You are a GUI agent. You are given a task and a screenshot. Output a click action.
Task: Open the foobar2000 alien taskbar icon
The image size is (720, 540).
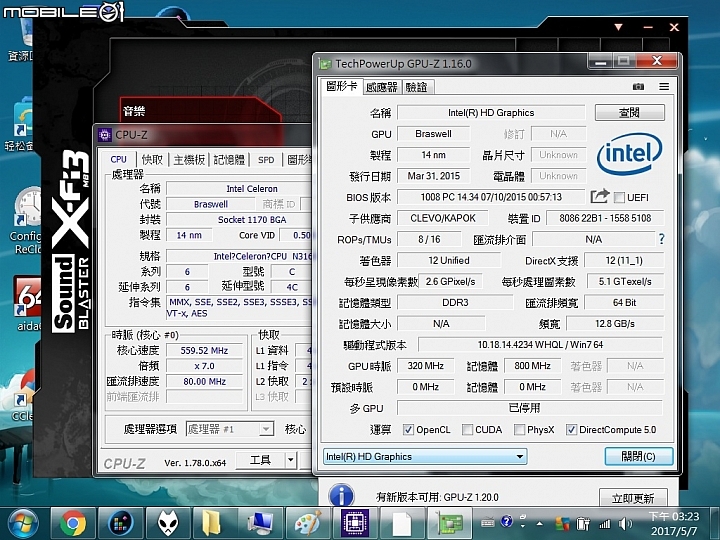[x=168, y=523]
